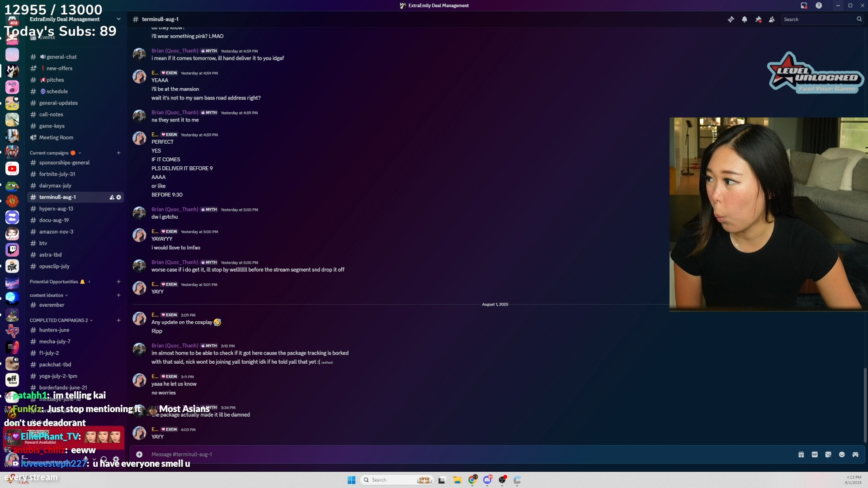Open amazon-nov-3 channel

[x=75, y=232]
